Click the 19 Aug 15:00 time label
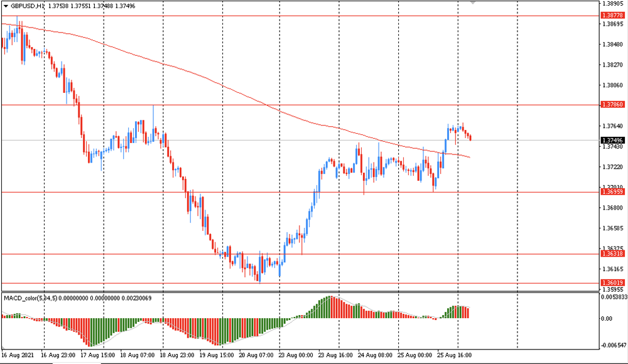628x364 pixels. (x=217, y=355)
